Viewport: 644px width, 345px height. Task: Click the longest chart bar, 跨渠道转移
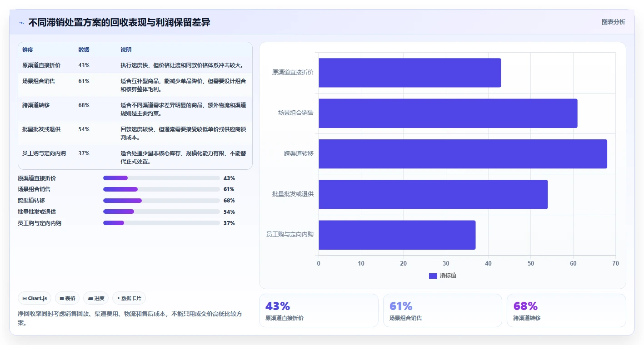pyautogui.click(x=463, y=154)
